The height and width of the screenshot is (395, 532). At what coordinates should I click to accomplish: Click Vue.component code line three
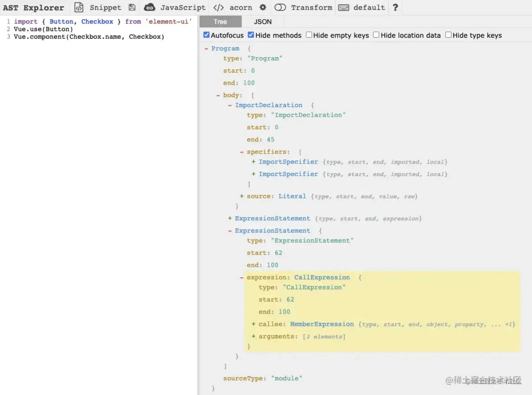coord(89,37)
